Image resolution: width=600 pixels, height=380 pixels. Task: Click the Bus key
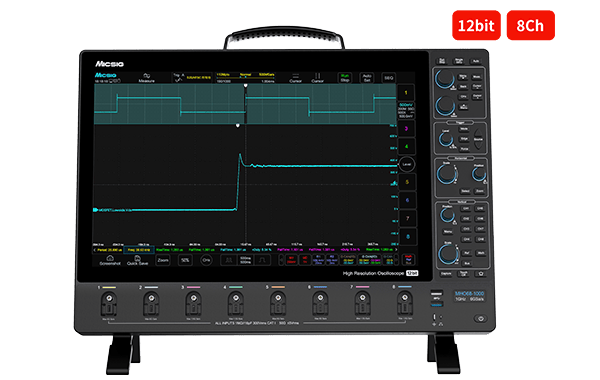pos(467,263)
